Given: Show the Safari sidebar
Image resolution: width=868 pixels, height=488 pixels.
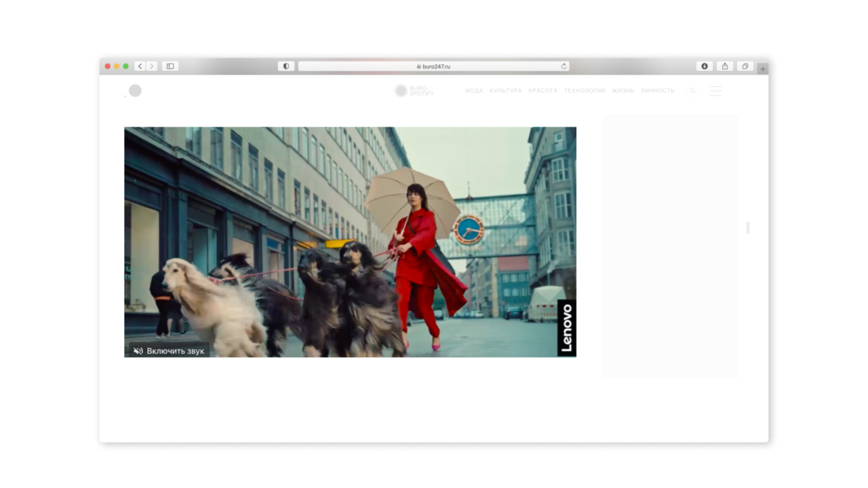Looking at the screenshot, I should coord(170,66).
